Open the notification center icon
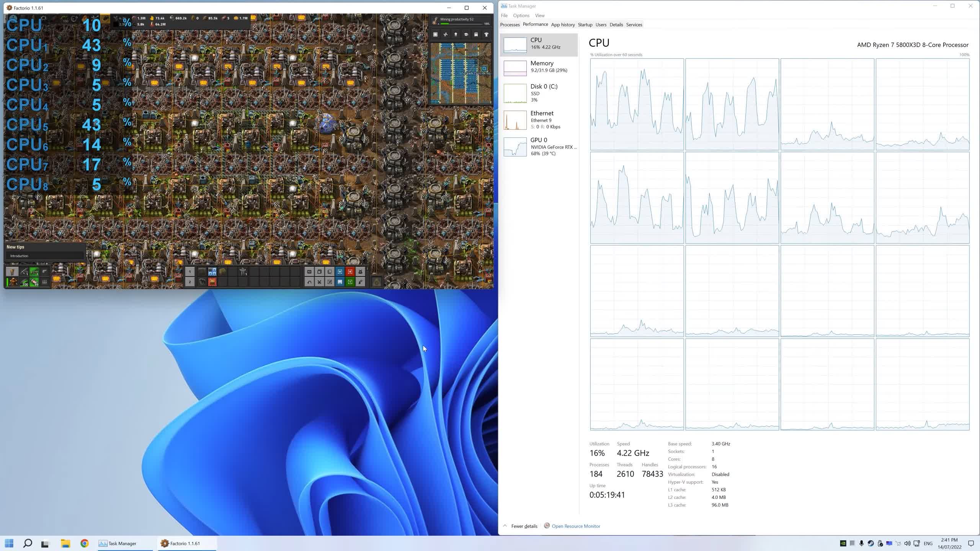This screenshot has width=980, height=551. (x=971, y=543)
